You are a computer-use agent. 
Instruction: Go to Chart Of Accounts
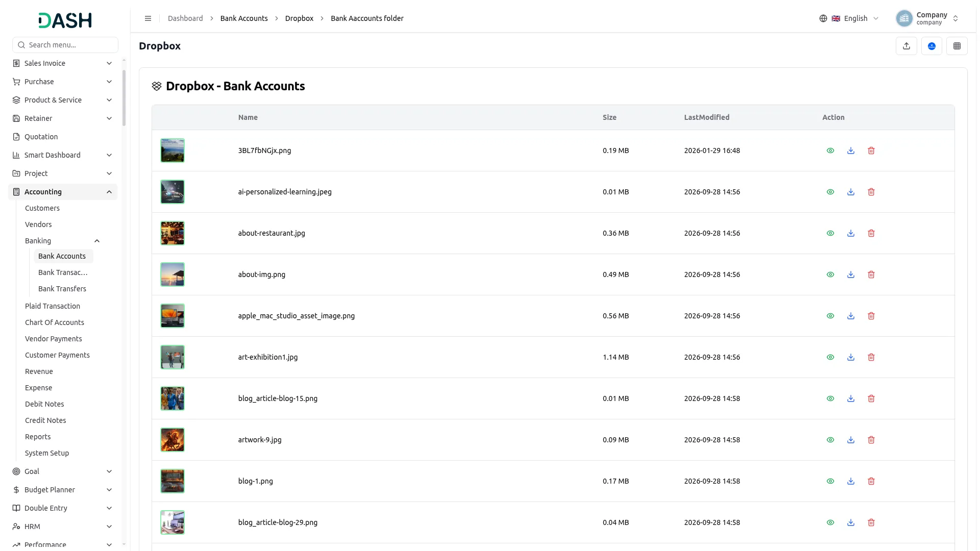point(55,322)
